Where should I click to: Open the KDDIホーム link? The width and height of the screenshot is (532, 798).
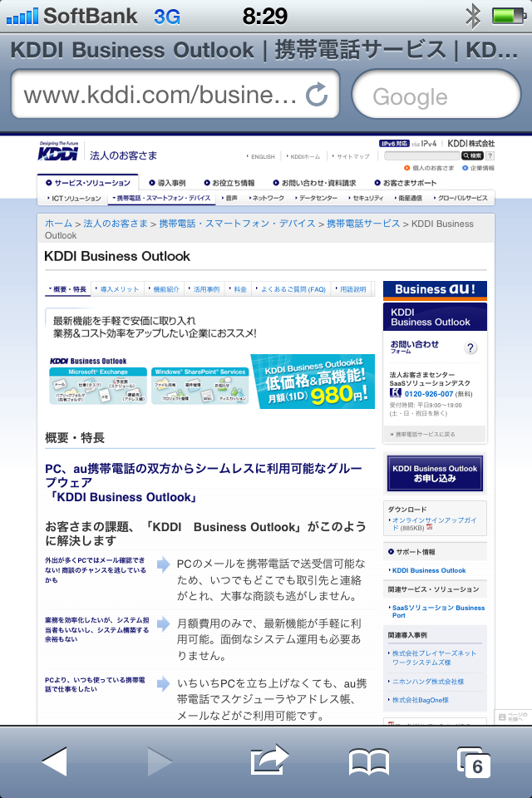pyautogui.click(x=303, y=157)
